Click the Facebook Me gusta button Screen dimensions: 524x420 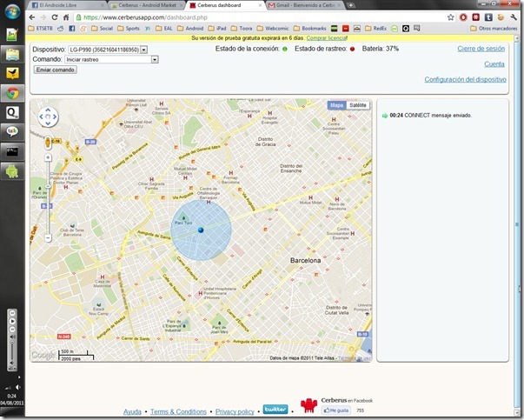[336, 410]
